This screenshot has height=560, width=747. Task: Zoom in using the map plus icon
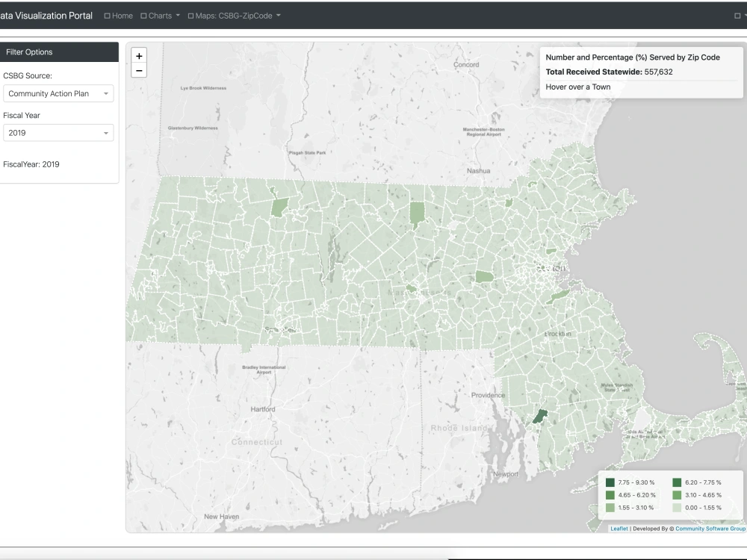(x=139, y=55)
